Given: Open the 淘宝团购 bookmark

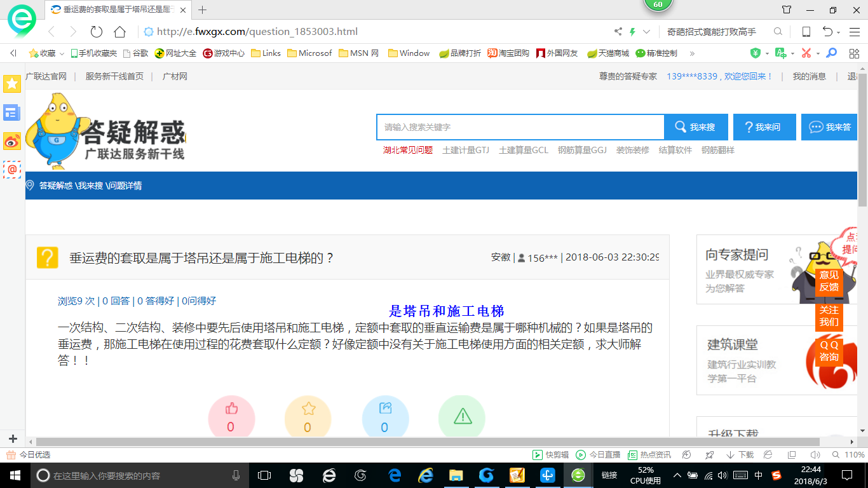Looking at the screenshot, I should coord(508,53).
